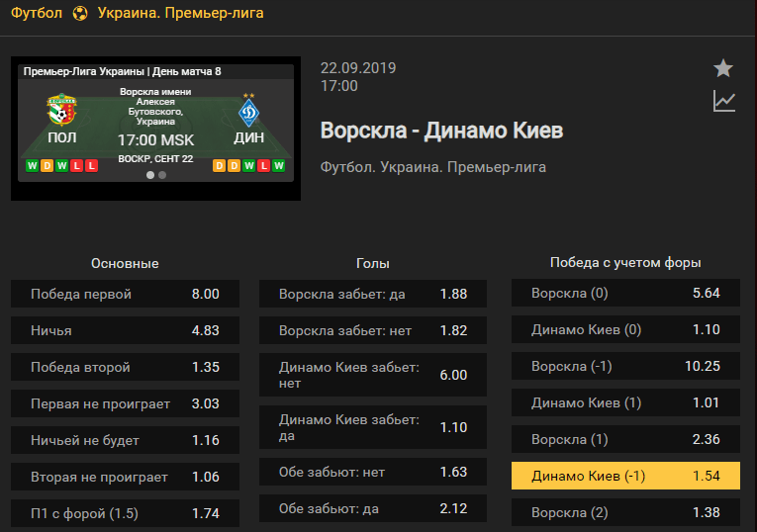
Task: Select handicap Ворскла (0) at 5.64
Action: [x=625, y=293]
